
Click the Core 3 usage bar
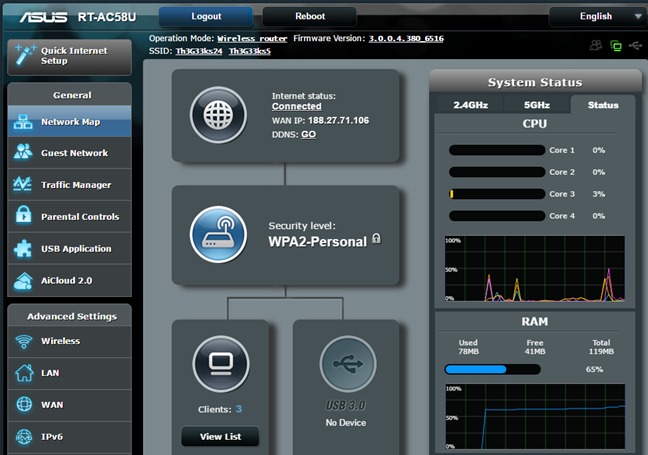pyautogui.click(x=497, y=194)
